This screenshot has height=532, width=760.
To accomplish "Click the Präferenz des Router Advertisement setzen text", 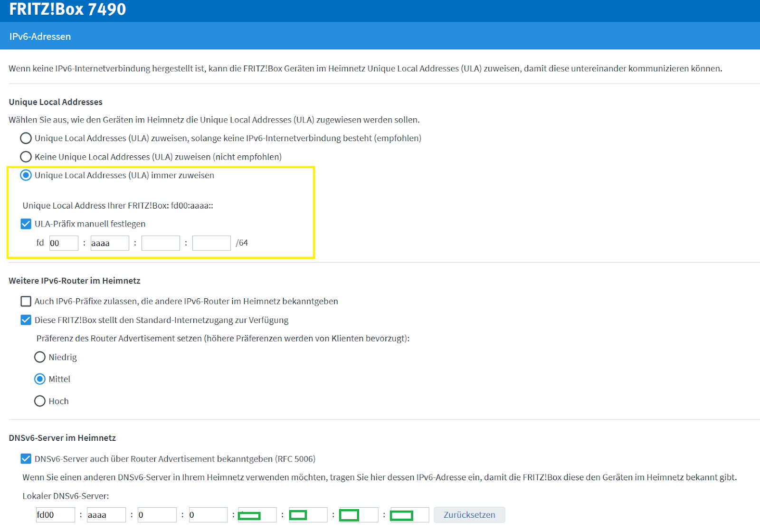I will 223,339.
